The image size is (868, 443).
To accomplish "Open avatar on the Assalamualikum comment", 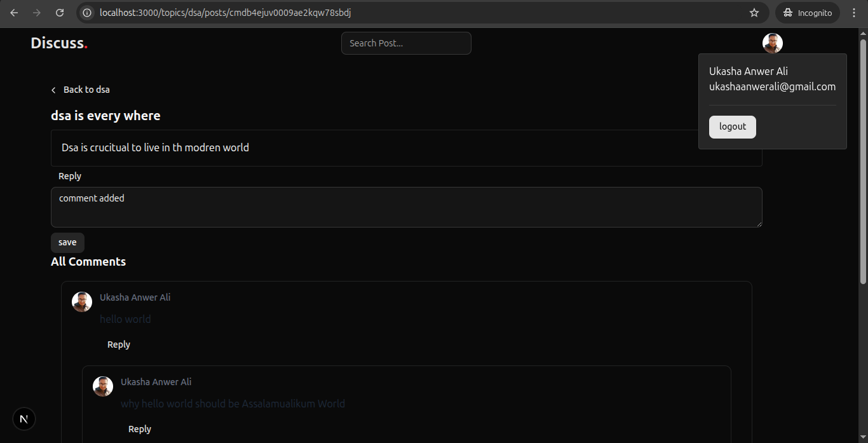I will pyautogui.click(x=103, y=386).
